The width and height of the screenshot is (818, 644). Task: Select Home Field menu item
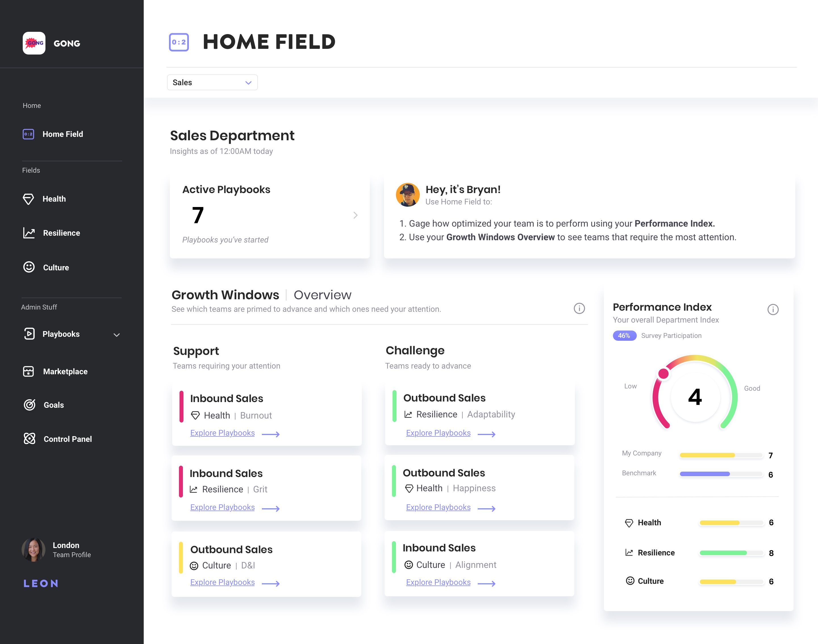tap(62, 134)
